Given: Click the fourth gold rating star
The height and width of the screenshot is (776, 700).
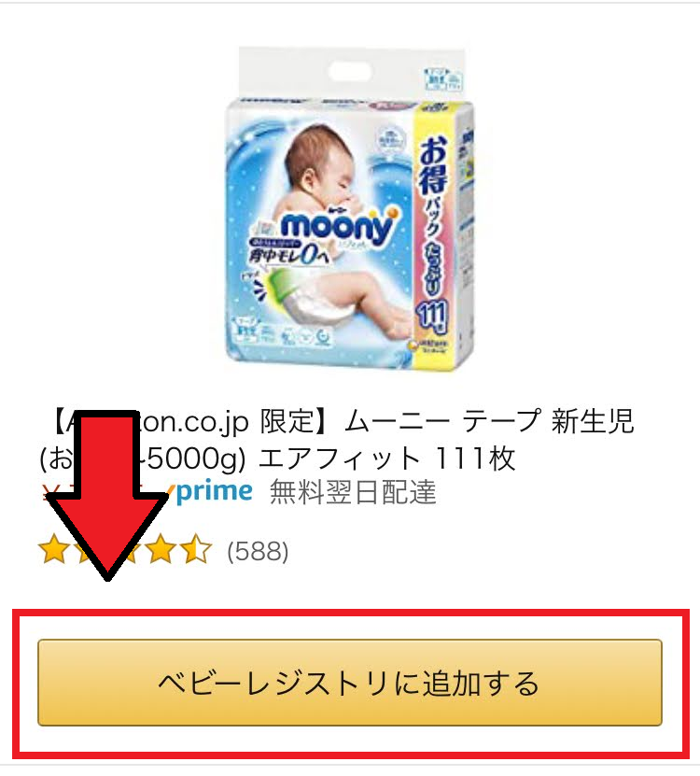Looking at the screenshot, I should coord(161,549).
